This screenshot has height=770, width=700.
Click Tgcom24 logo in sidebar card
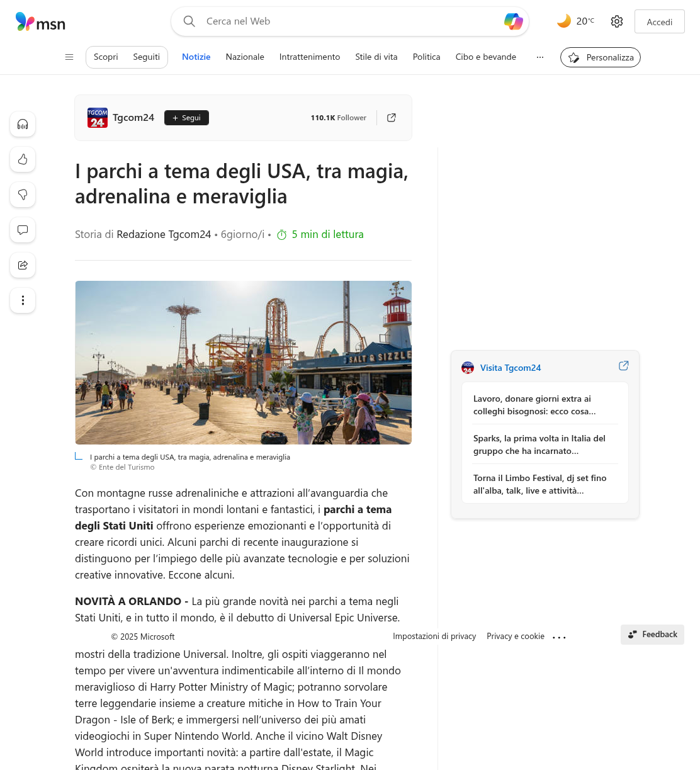pos(468,368)
